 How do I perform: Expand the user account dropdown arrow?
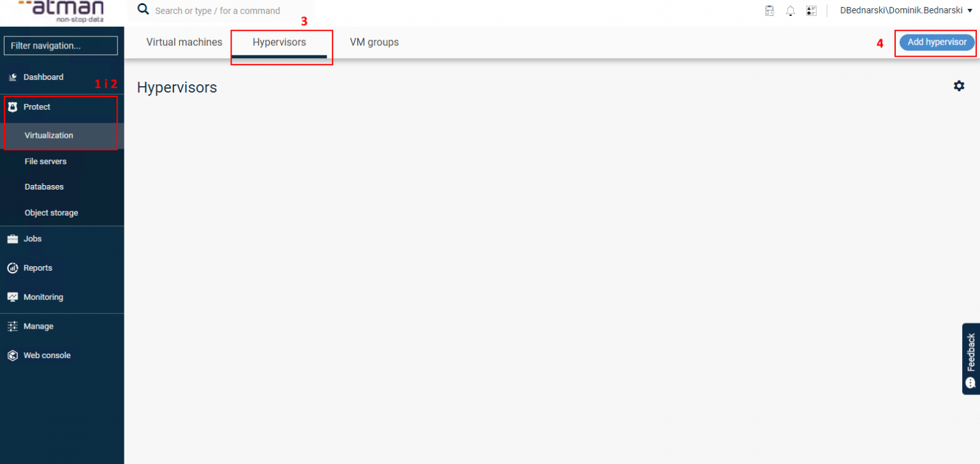970,11
